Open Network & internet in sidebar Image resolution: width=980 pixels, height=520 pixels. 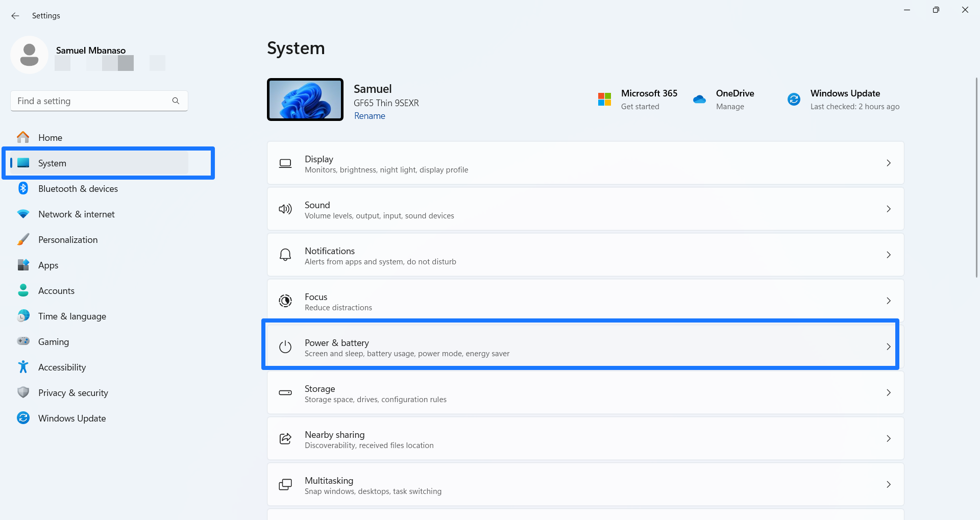coord(77,214)
